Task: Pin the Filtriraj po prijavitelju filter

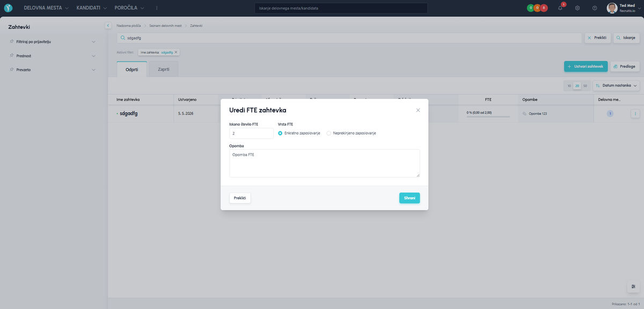Action: [11, 41]
